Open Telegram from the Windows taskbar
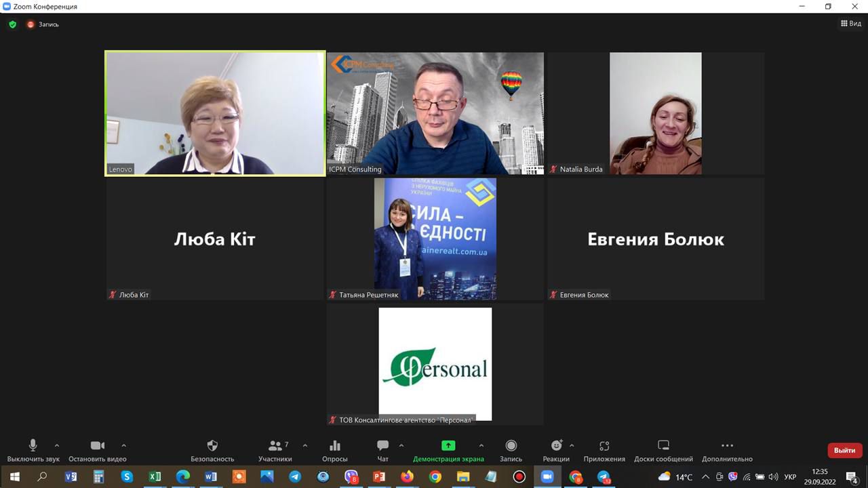The height and width of the screenshot is (488, 868). 295,476
